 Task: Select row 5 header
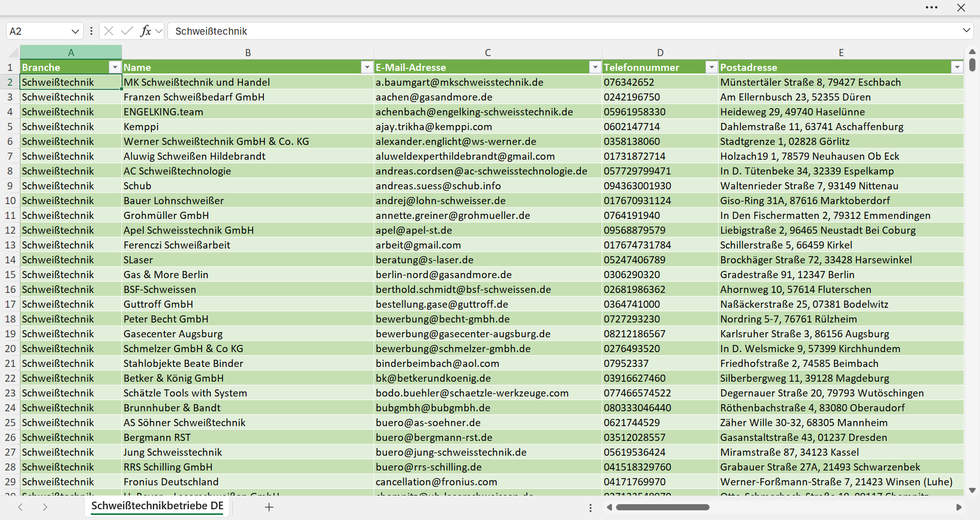10,127
